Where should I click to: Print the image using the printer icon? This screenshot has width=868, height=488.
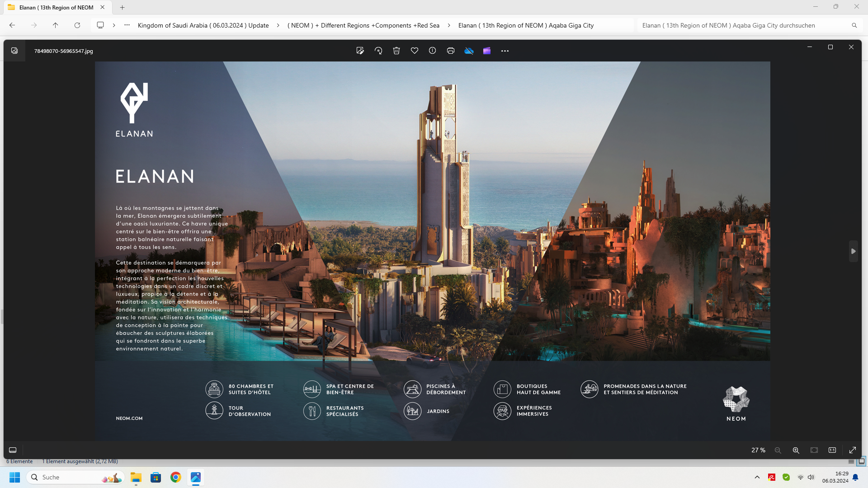tap(451, 51)
